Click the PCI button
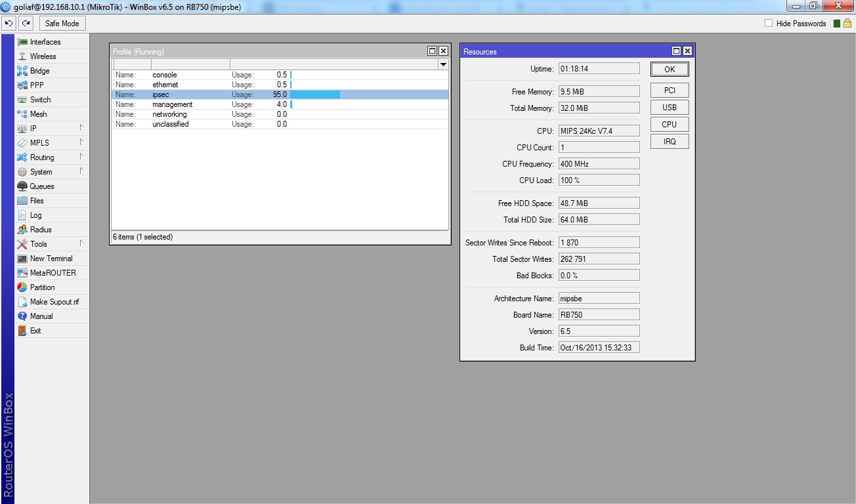Viewport: 856px width, 504px height. pos(670,91)
